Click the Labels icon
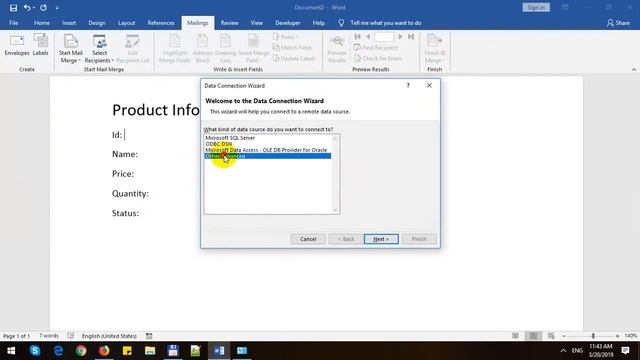The height and width of the screenshot is (360, 640). pos(40,45)
